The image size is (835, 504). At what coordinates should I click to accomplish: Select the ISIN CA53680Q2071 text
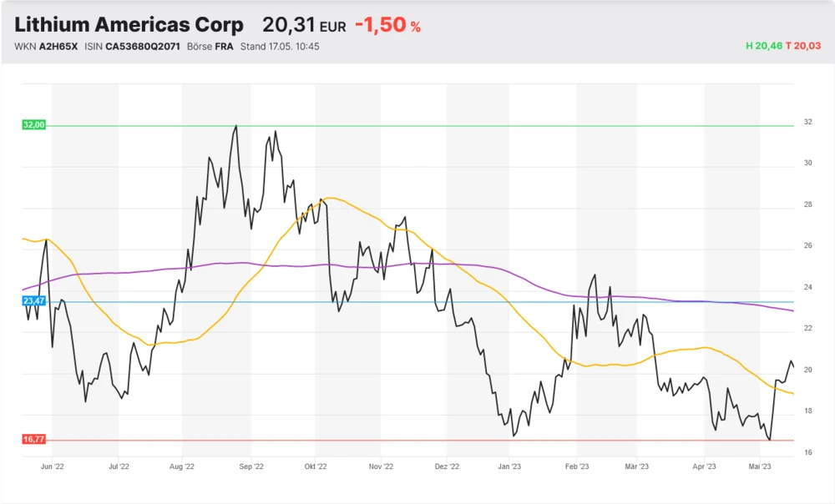(x=143, y=47)
